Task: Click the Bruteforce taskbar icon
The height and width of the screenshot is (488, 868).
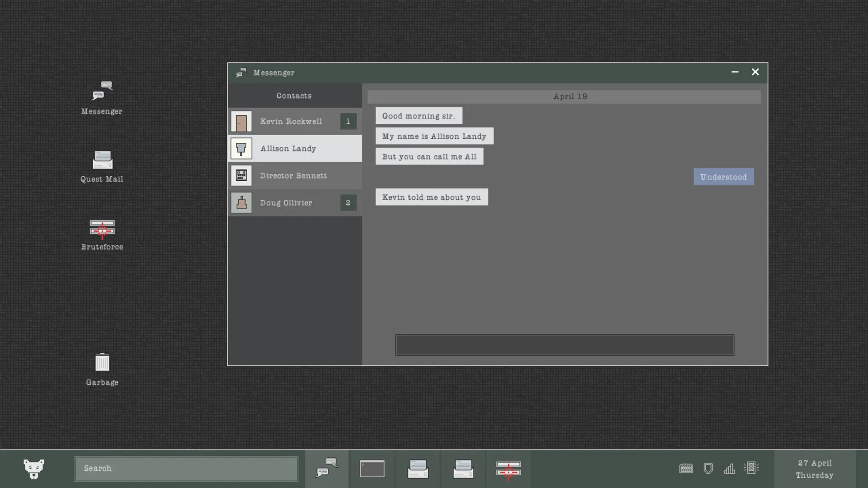Action: [508, 469]
